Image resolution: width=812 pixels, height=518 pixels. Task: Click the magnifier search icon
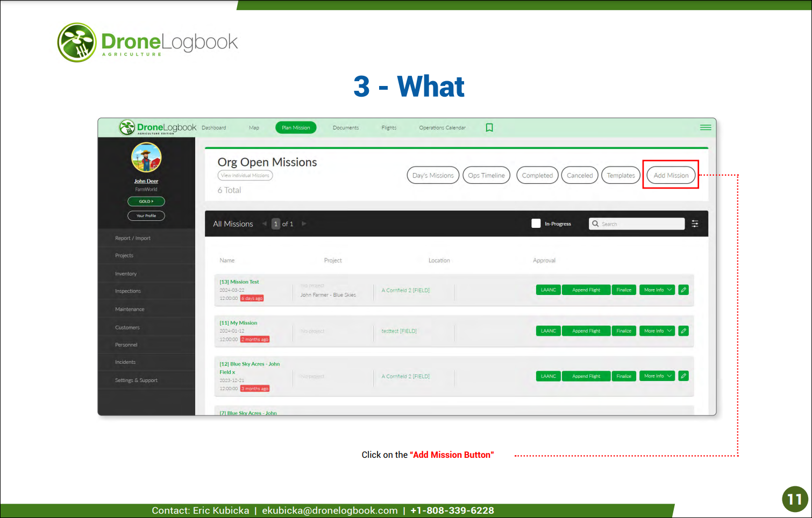click(595, 224)
